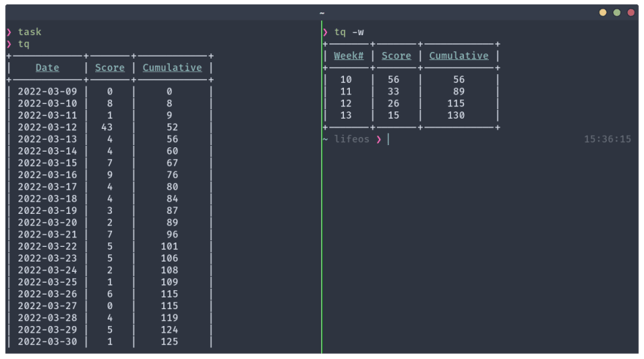Click the date 2022-03-30
The image size is (644, 359).
click(48, 342)
